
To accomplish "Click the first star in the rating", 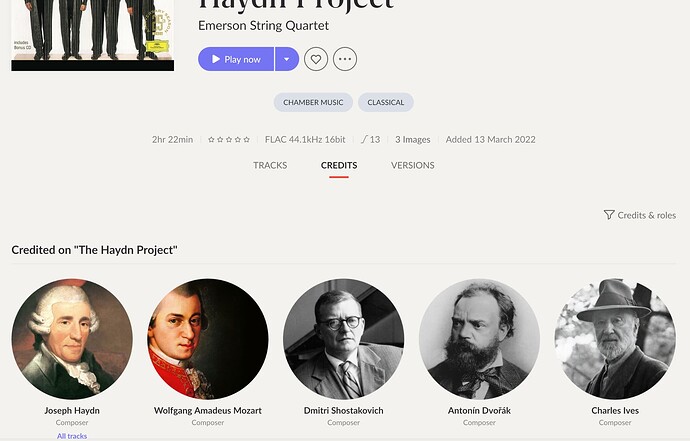I will tap(211, 140).
